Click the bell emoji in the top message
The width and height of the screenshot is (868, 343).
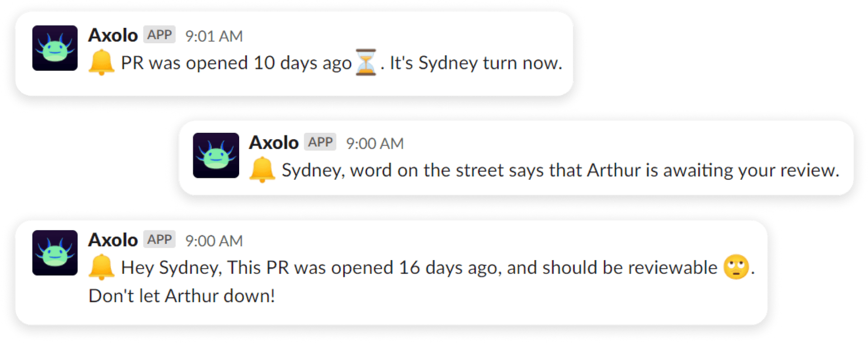[101, 63]
